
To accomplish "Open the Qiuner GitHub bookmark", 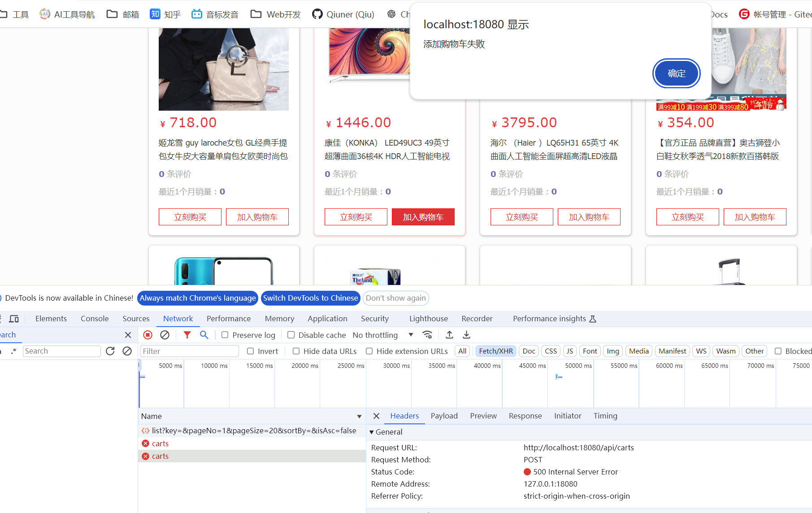I will (x=343, y=14).
